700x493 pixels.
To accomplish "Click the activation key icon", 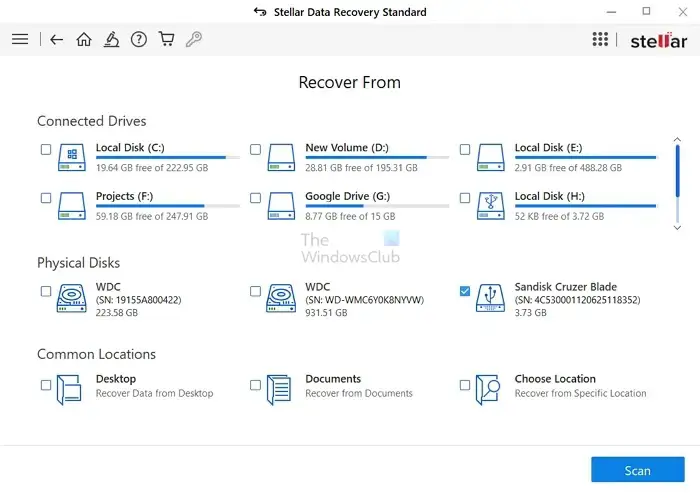I will pyautogui.click(x=194, y=39).
